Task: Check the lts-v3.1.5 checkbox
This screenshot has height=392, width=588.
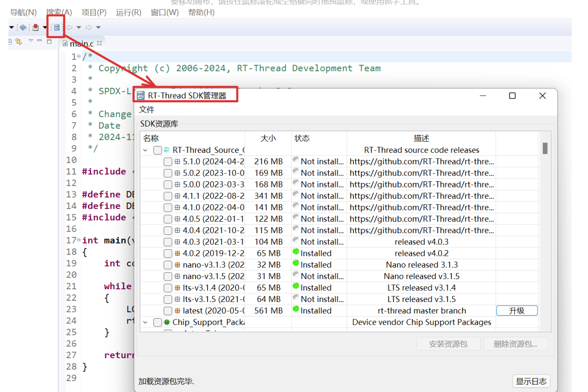Action: pyautogui.click(x=168, y=299)
